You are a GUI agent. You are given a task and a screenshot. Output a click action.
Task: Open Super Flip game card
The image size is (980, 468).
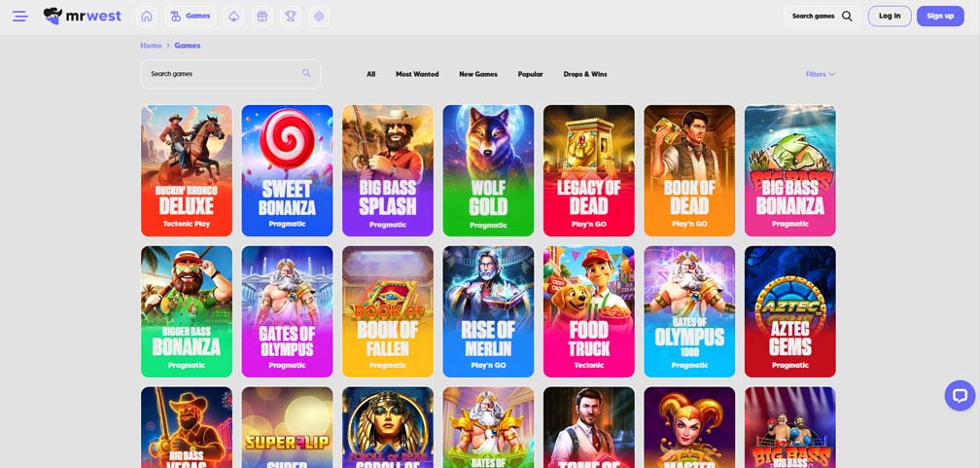287,427
